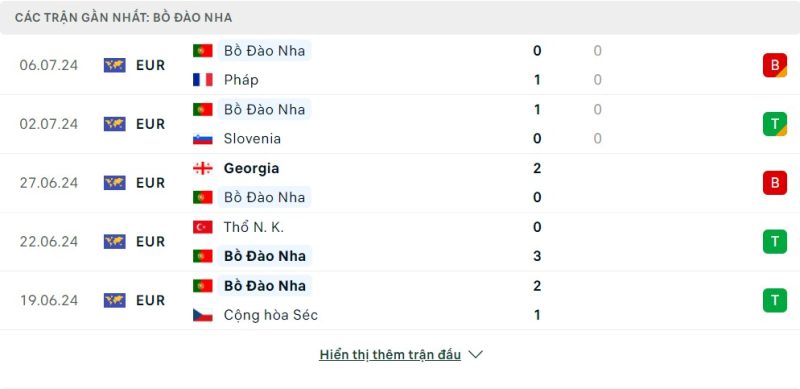This screenshot has width=800, height=389.
Task: Select Pháp team name
Action: click(241, 80)
